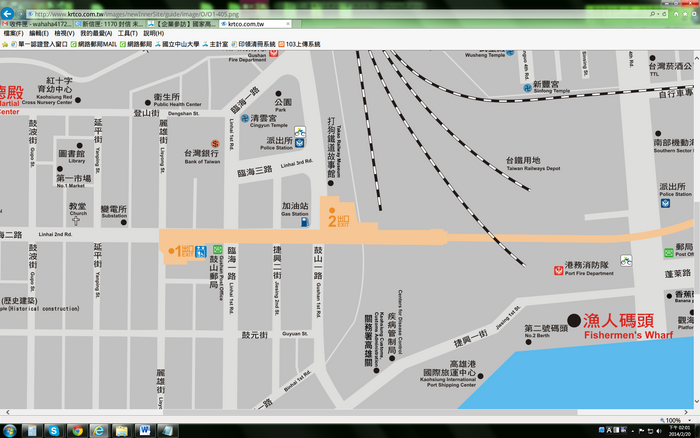
Task: Click the police badge icon under right-side Police Station
Action: [666, 203]
